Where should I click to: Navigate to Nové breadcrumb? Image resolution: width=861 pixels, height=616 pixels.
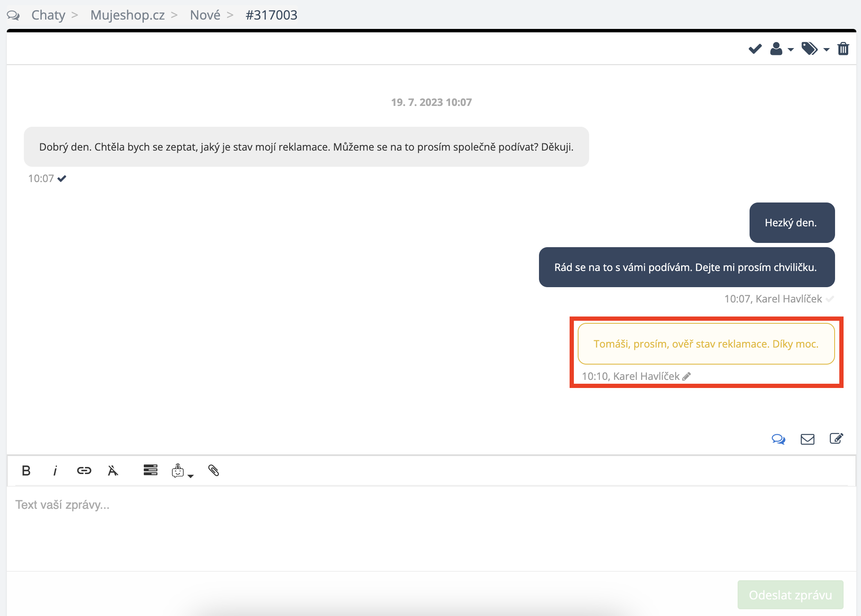coord(205,15)
